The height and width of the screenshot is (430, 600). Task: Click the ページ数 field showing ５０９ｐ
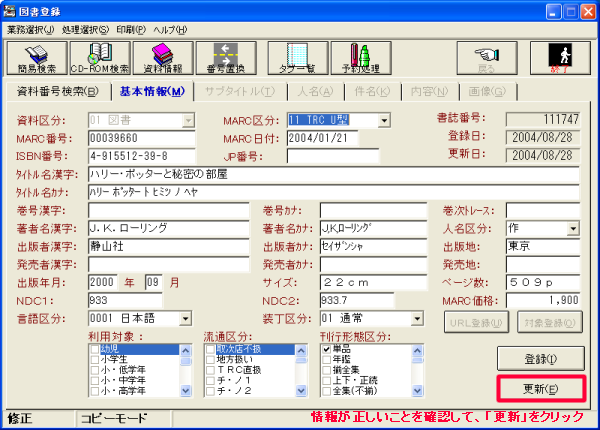click(543, 282)
